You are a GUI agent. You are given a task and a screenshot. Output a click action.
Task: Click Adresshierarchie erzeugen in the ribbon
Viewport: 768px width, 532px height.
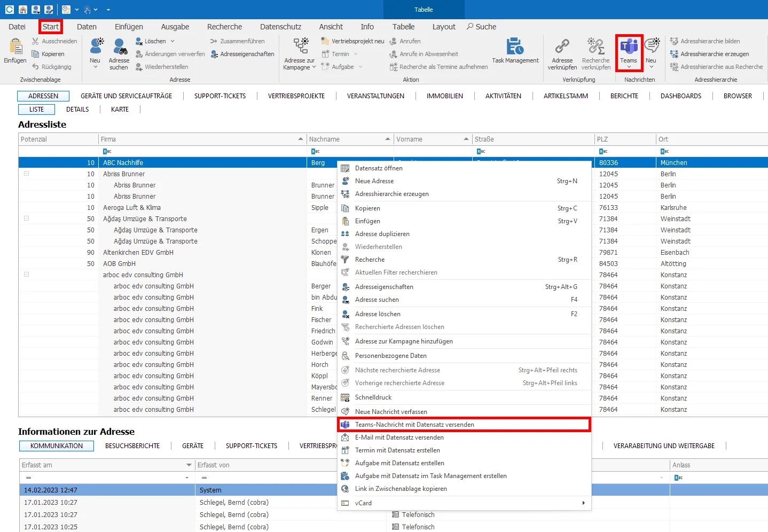click(x=709, y=54)
